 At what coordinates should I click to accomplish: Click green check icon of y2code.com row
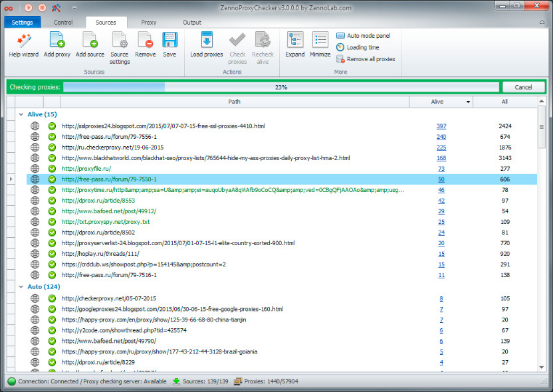tap(53, 330)
